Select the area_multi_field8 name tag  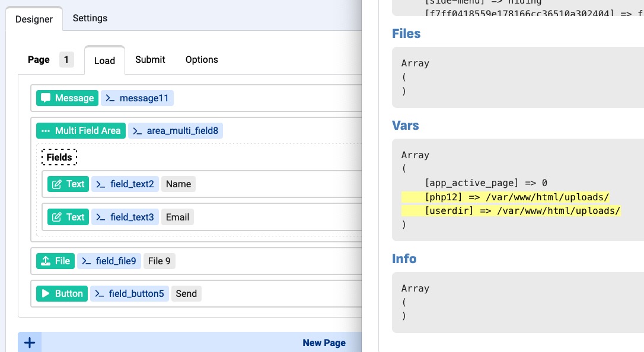[176, 130]
